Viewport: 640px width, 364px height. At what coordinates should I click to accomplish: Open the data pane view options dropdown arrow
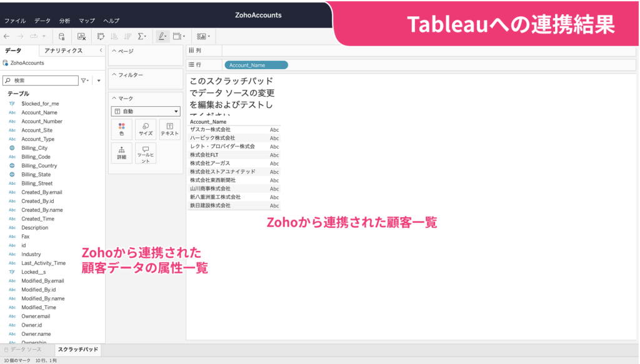click(99, 81)
